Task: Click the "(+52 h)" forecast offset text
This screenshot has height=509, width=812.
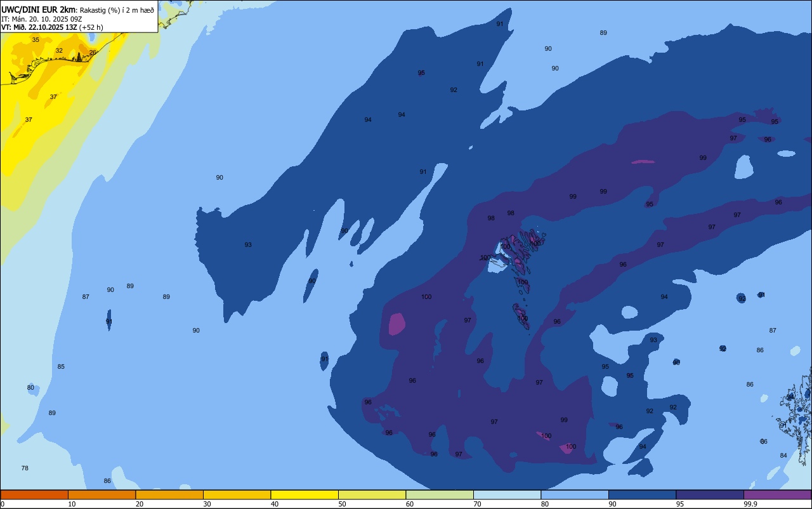Action: click(91, 27)
